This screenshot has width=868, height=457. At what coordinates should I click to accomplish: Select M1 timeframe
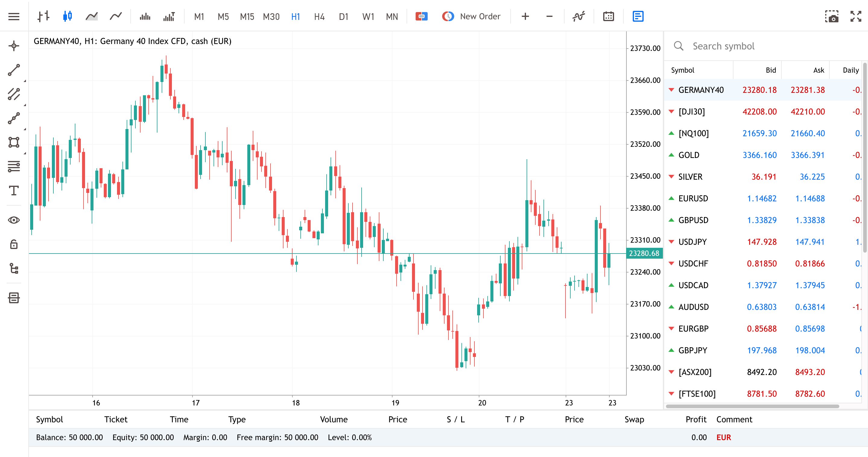coord(199,17)
